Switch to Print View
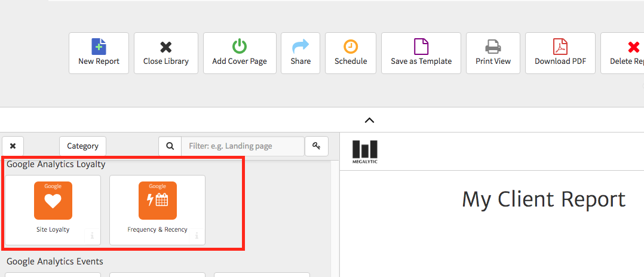This screenshot has width=644, height=277. (x=493, y=53)
